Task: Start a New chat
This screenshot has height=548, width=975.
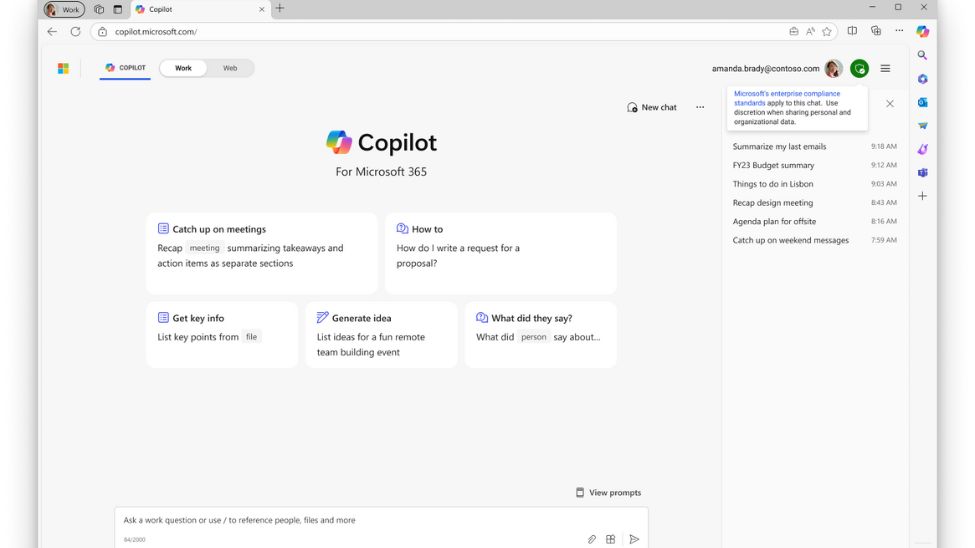Action: pyautogui.click(x=652, y=107)
